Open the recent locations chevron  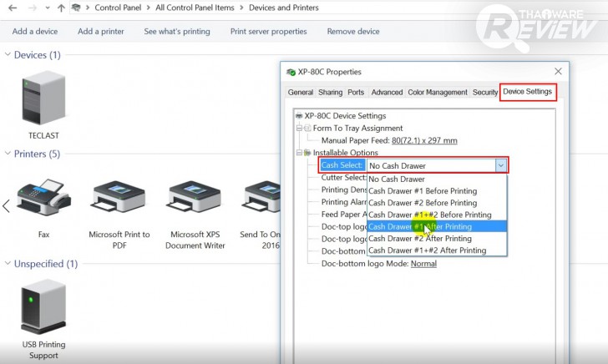[48, 8]
